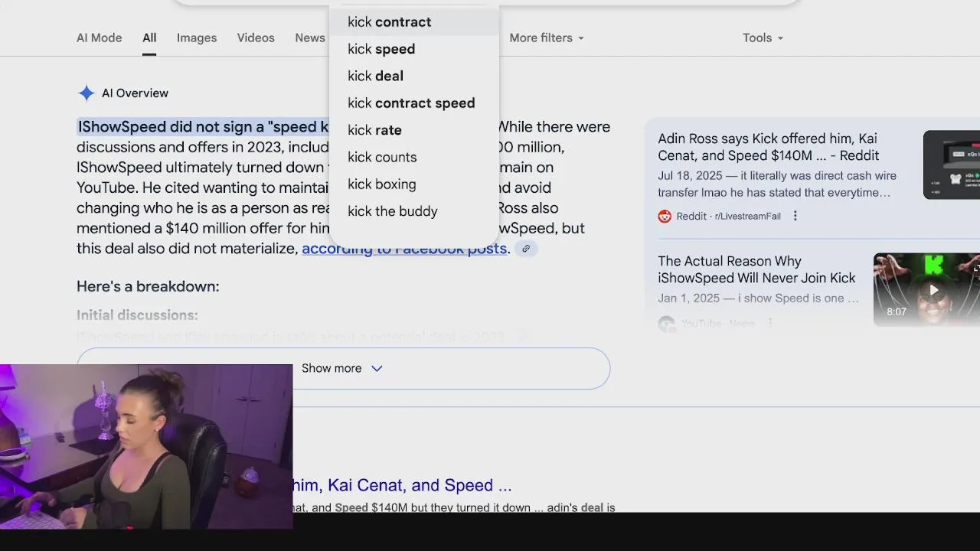
Task: Open 'according to Facebook posts' link
Action: (404, 249)
